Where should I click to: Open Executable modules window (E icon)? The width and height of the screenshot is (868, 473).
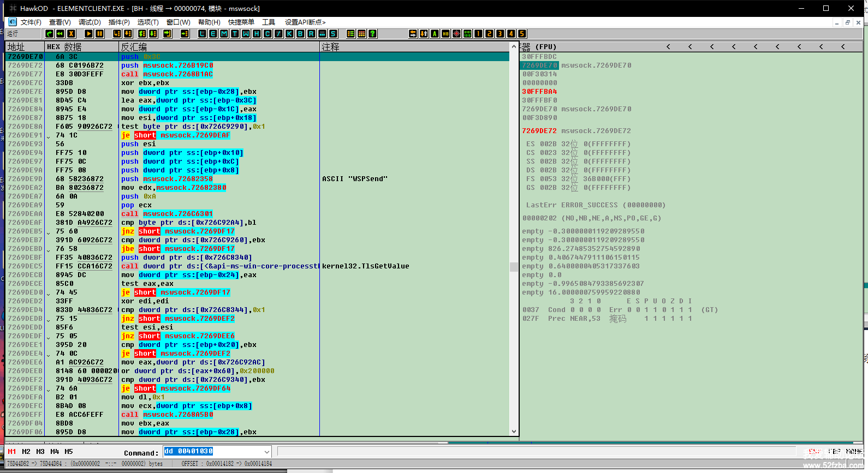tap(213, 34)
